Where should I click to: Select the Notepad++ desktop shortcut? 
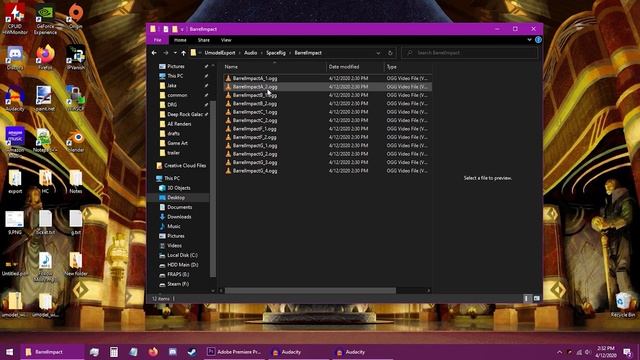pos(45,140)
